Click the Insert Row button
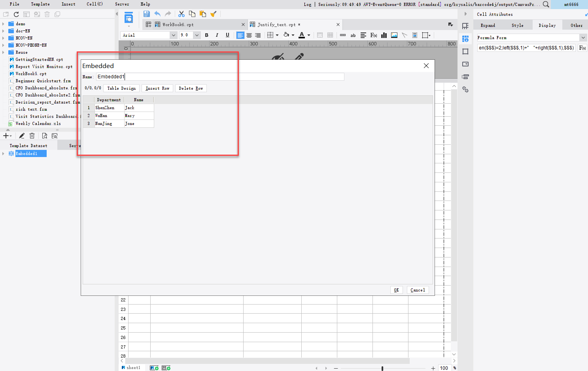Screen dimensions: 588x371 click(157, 88)
